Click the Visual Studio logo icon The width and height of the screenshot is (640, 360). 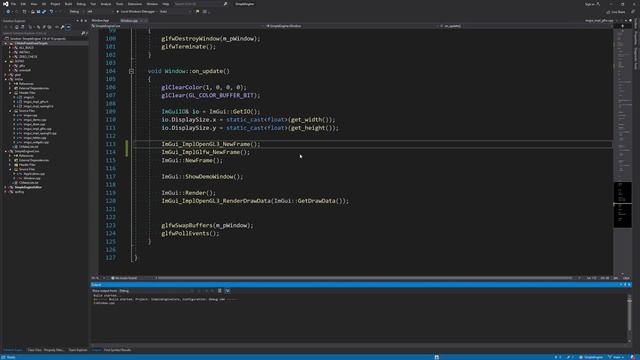(5, 4)
